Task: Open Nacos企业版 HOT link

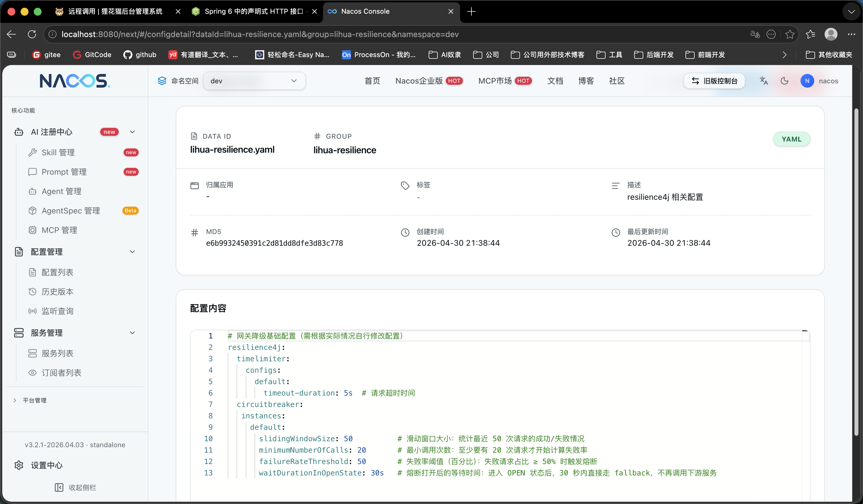Action: pyautogui.click(x=429, y=81)
